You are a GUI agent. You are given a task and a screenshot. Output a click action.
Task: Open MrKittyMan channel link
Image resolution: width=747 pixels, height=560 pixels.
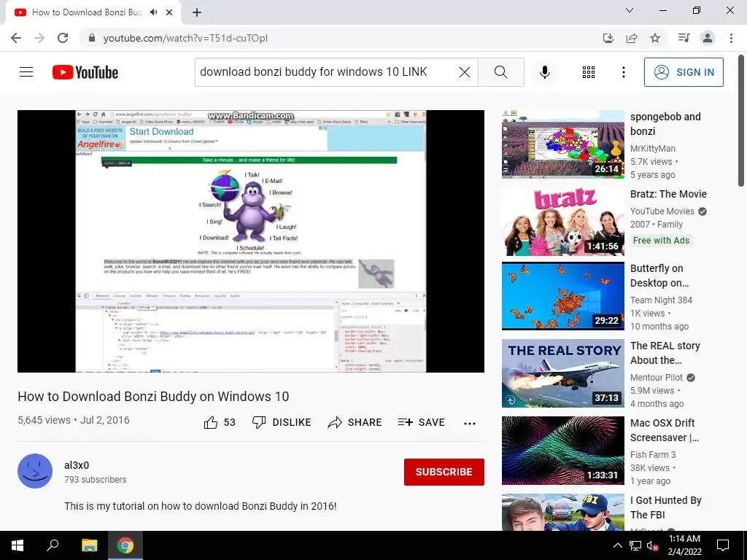pyautogui.click(x=653, y=149)
